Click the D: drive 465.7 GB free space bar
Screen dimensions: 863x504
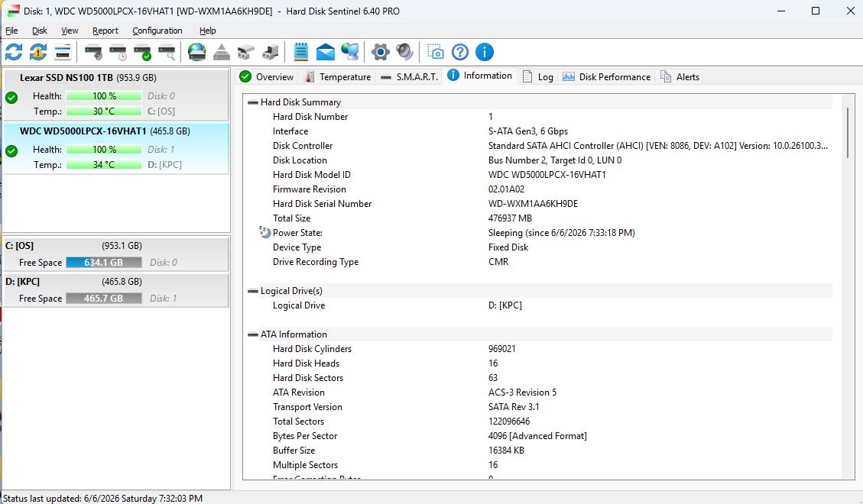click(104, 299)
